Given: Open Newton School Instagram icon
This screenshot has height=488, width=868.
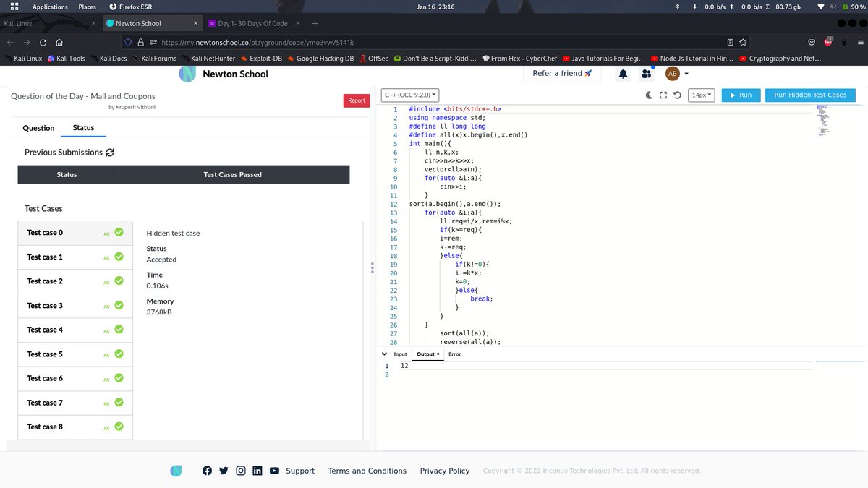Looking at the screenshot, I should pyautogui.click(x=241, y=471).
